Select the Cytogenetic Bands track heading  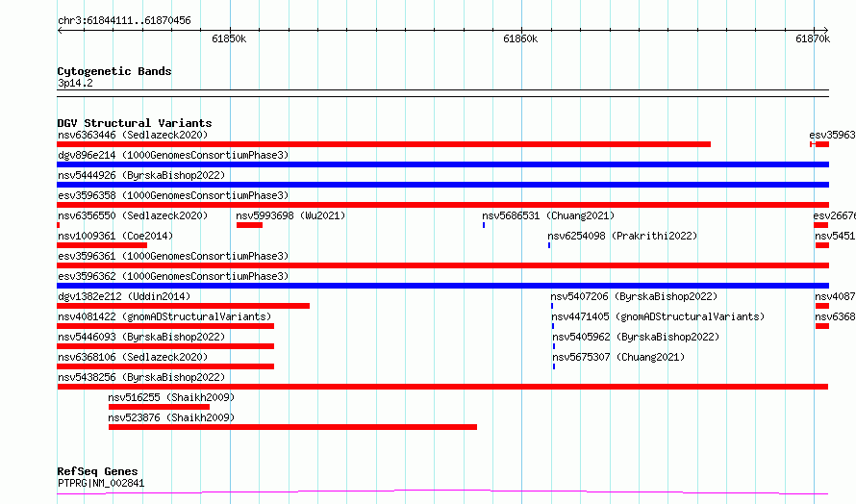click(x=114, y=71)
